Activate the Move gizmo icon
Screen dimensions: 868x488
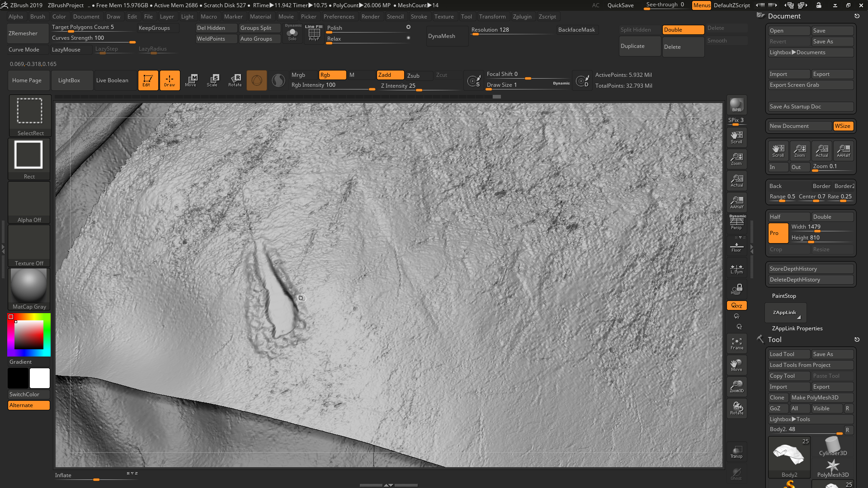pos(191,80)
